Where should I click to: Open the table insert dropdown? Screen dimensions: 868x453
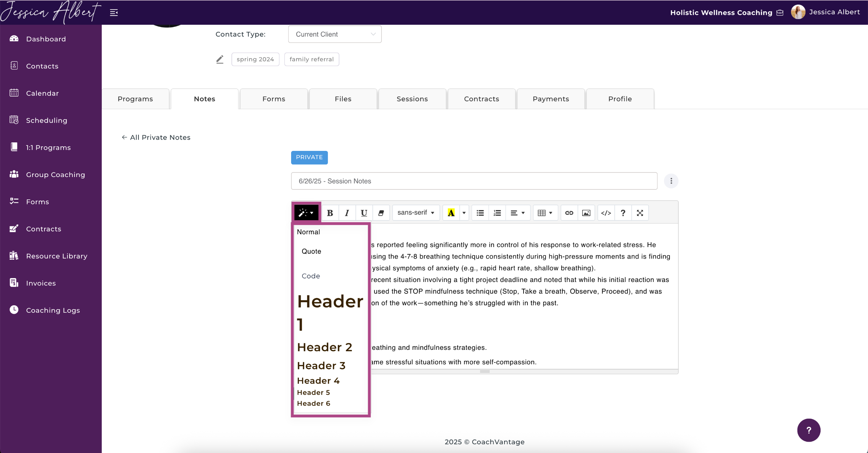tap(545, 213)
